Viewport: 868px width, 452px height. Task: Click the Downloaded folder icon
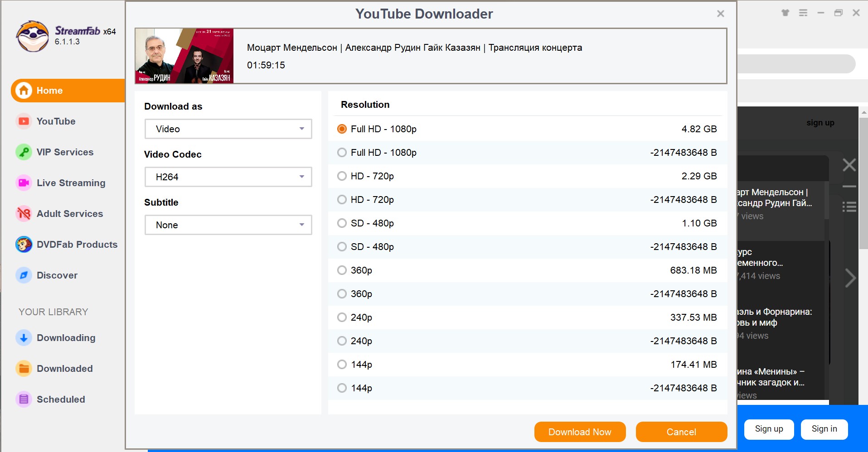point(24,369)
